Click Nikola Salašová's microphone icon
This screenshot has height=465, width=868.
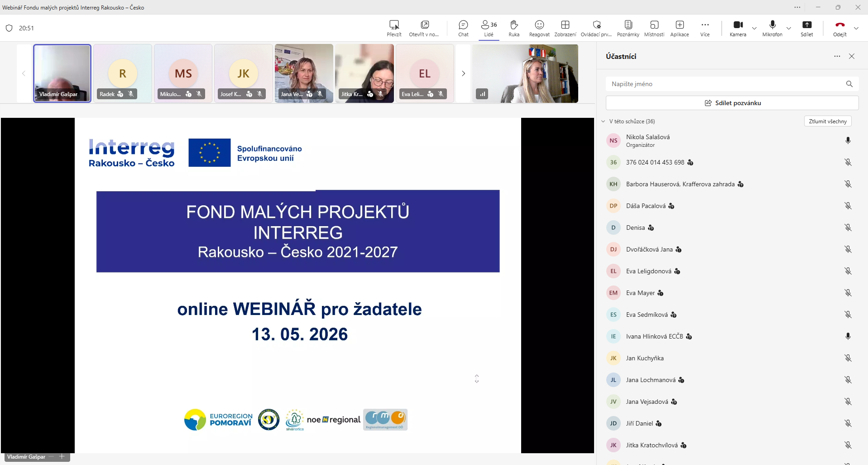coord(848,140)
